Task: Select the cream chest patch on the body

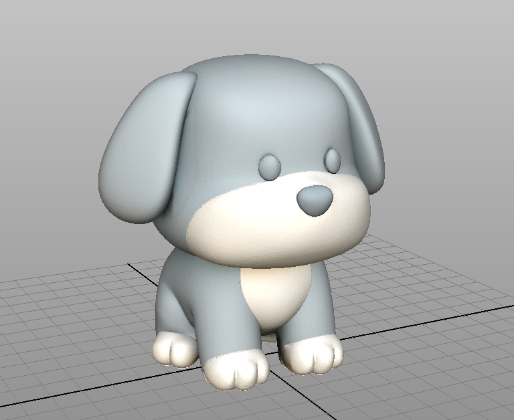Action: pos(274,295)
